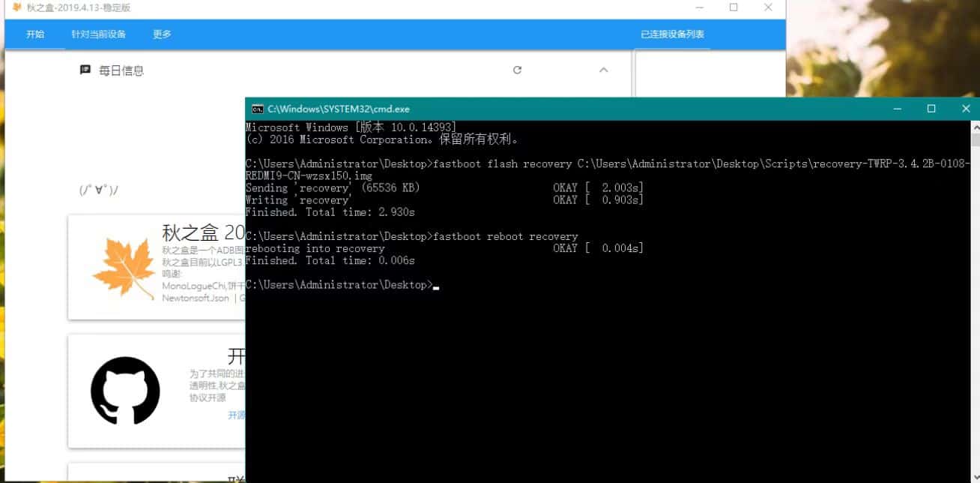Click the 每日信息 message icon

coord(85,70)
